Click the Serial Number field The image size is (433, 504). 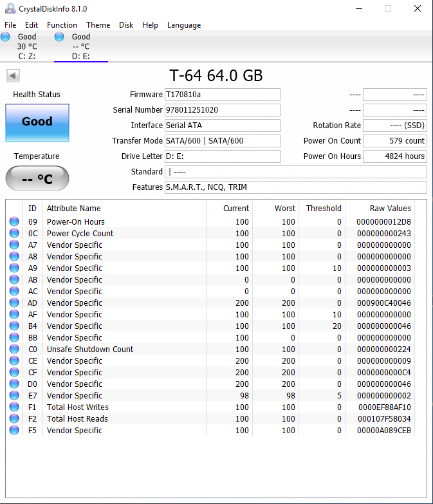tap(222, 110)
